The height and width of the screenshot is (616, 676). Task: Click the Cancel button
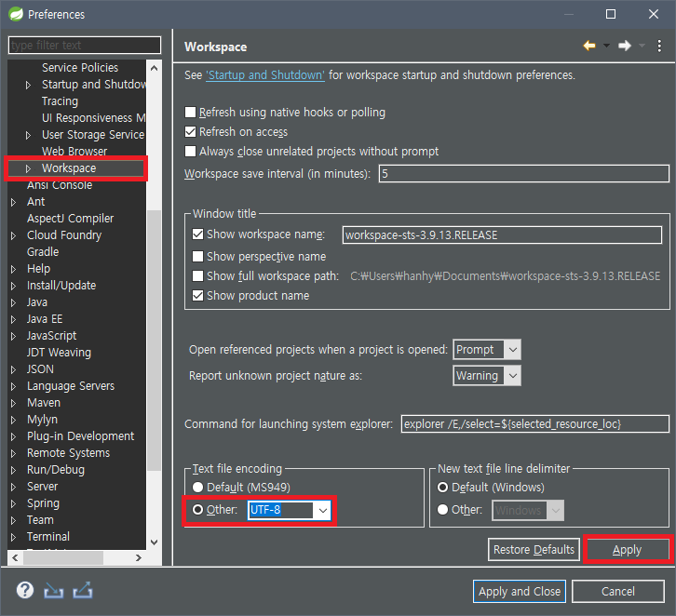click(x=617, y=592)
